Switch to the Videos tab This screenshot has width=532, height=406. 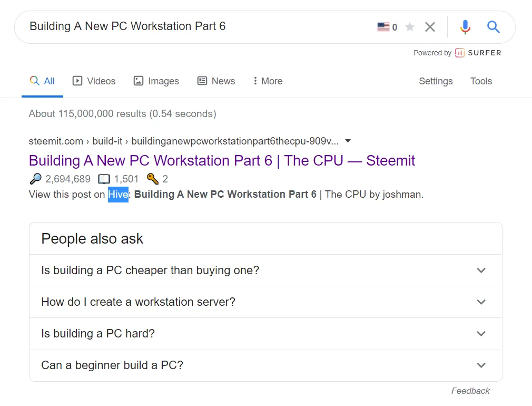(x=94, y=81)
